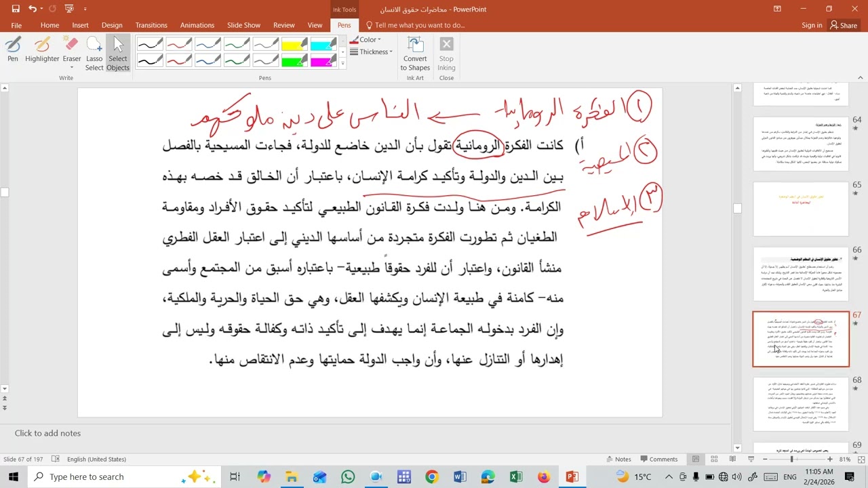Select the bottom-row green pen style

click(237, 60)
